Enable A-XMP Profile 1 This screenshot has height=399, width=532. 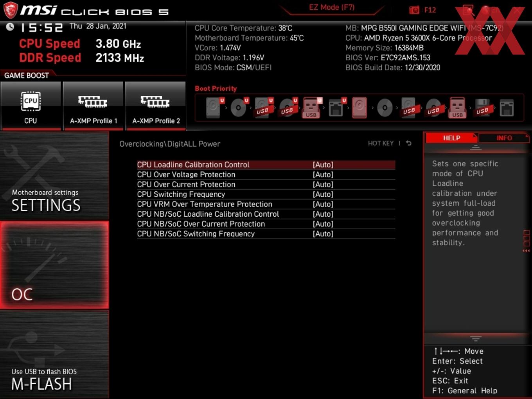point(93,106)
